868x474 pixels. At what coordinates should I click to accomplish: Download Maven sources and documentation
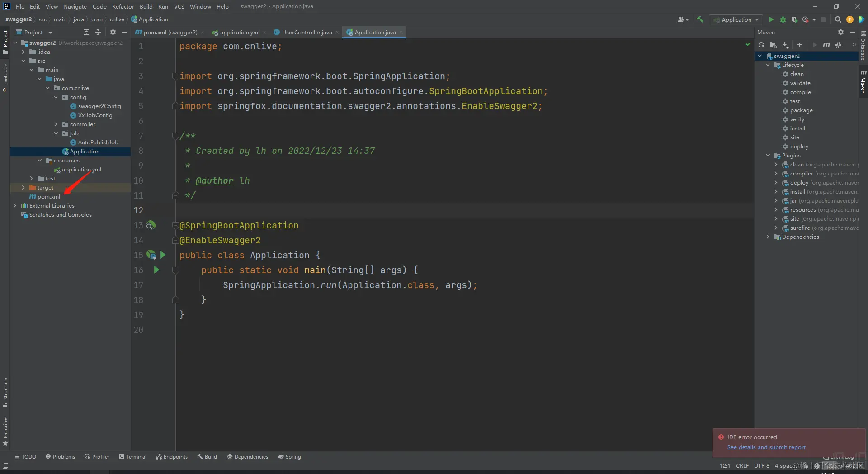[x=785, y=45]
